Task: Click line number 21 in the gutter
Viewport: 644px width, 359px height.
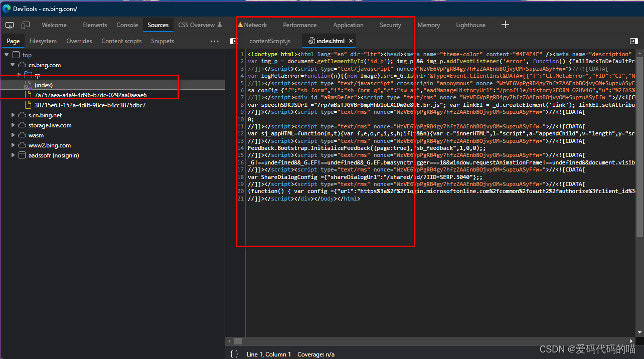Action: coord(241,199)
